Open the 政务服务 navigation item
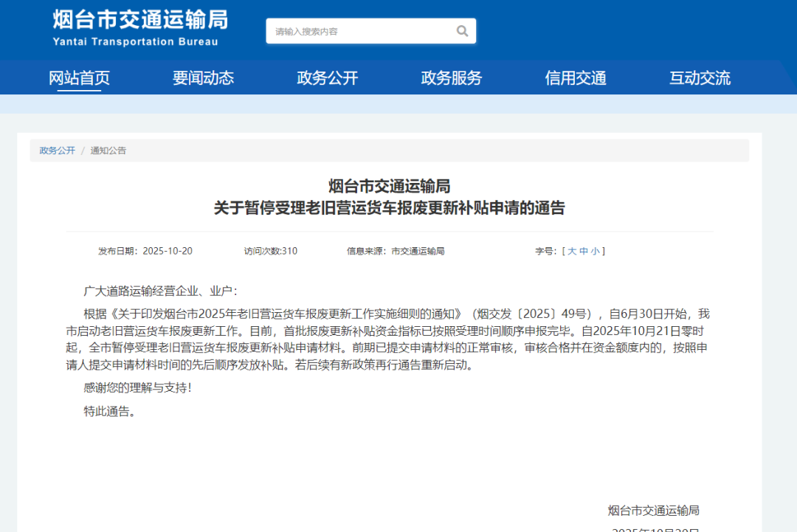The height and width of the screenshot is (532, 797). pos(451,78)
